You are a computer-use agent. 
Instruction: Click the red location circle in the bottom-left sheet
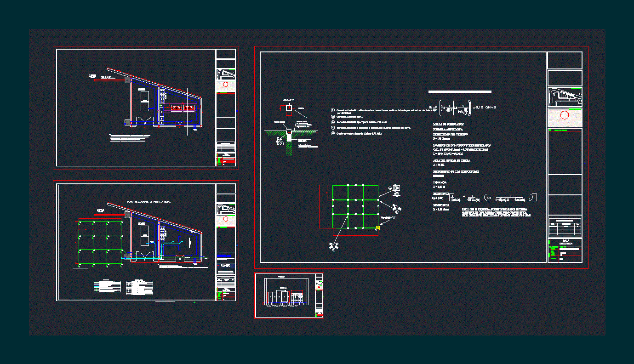pyautogui.click(x=225, y=219)
